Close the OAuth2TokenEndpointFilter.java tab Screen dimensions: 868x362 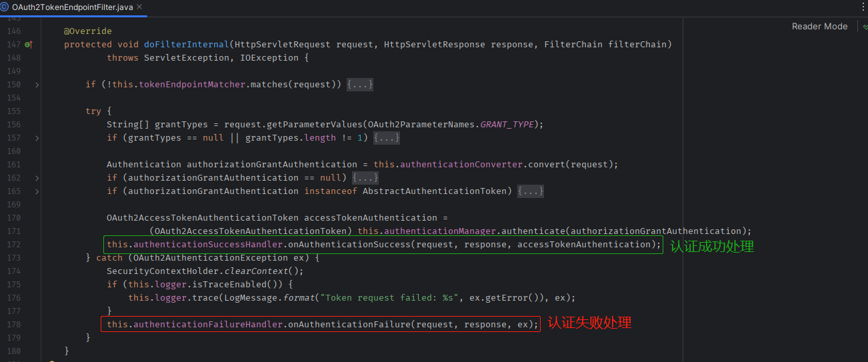(140, 6)
